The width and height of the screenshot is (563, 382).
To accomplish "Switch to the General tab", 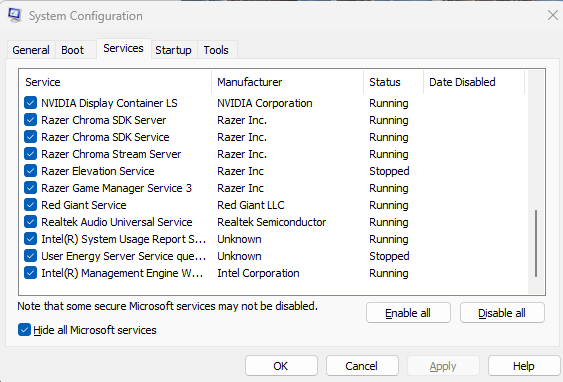I will [x=31, y=50].
